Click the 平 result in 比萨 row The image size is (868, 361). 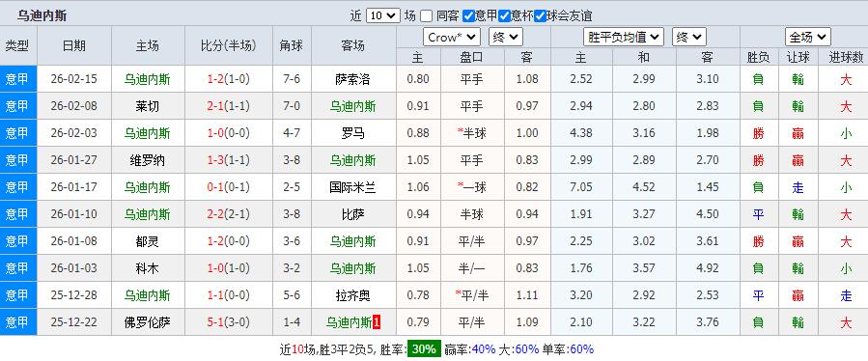pyautogui.click(x=758, y=214)
